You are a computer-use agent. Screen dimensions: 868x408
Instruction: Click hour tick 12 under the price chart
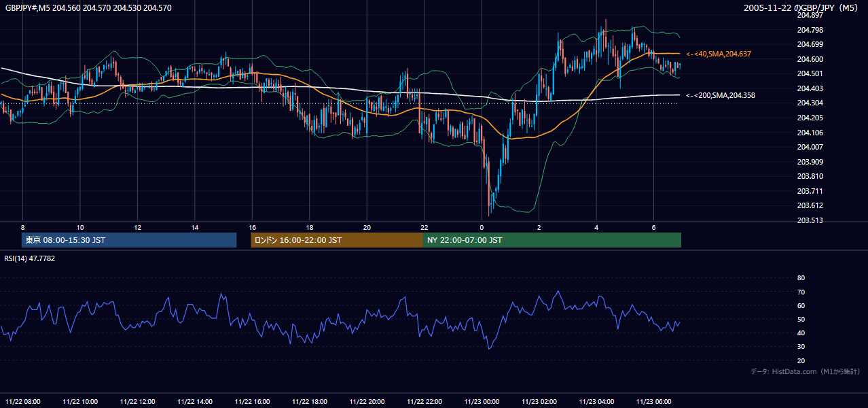tap(137, 227)
